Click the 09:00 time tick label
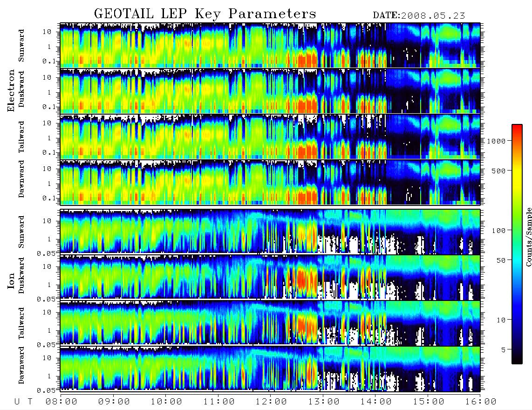This screenshot has width=532, height=410. coord(114,402)
